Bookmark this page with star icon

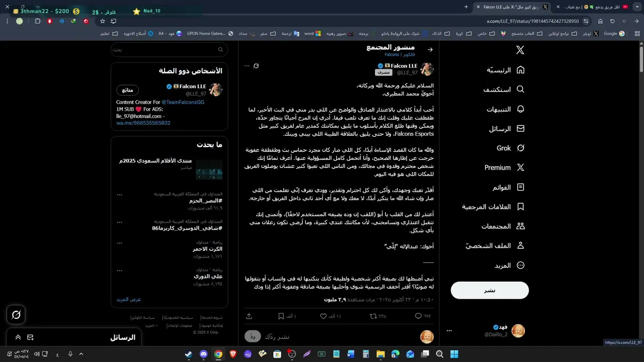pyautogui.click(x=103, y=21)
